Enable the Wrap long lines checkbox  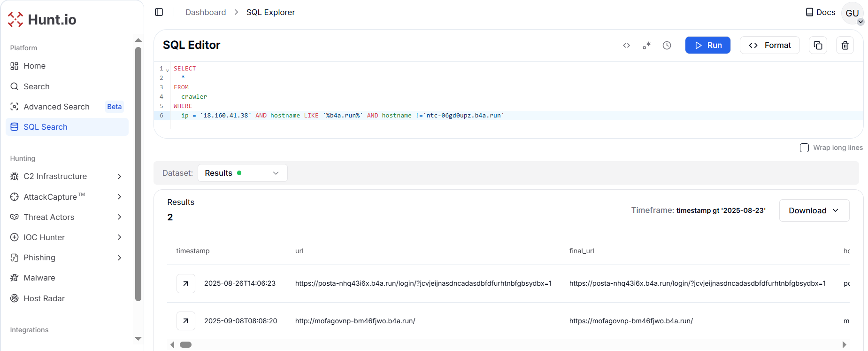tap(804, 148)
